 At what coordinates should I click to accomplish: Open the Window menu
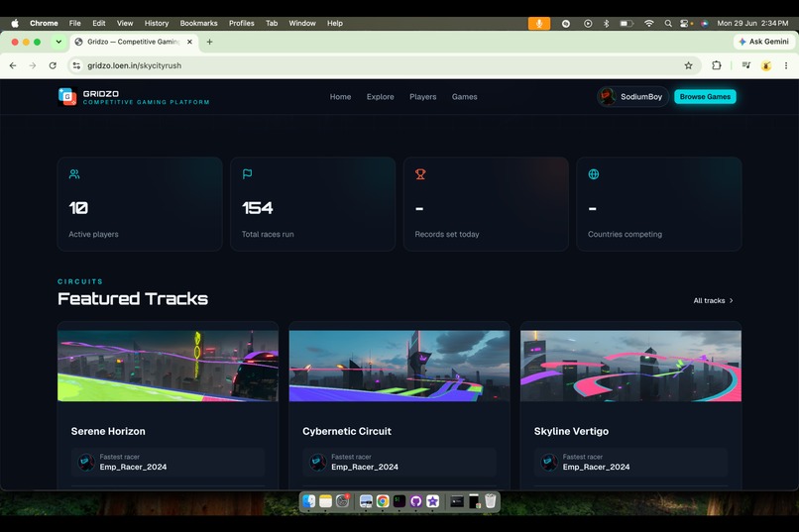tap(302, 24)
